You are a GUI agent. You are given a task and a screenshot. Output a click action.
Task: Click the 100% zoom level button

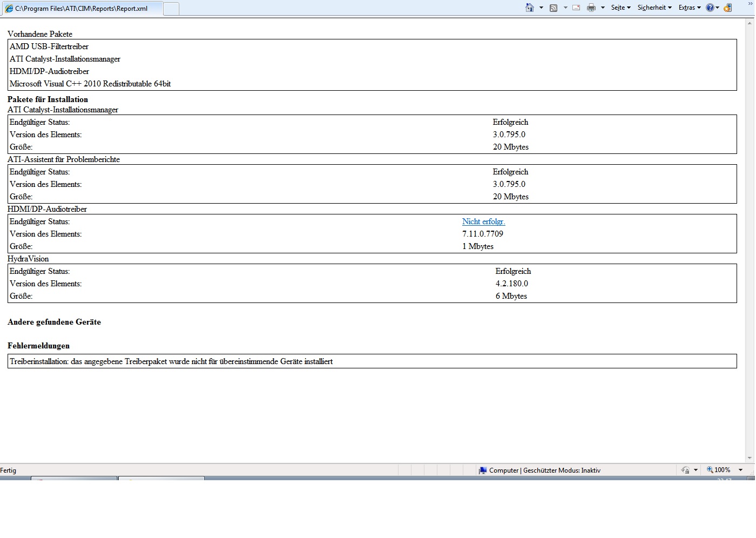point(719,470)
